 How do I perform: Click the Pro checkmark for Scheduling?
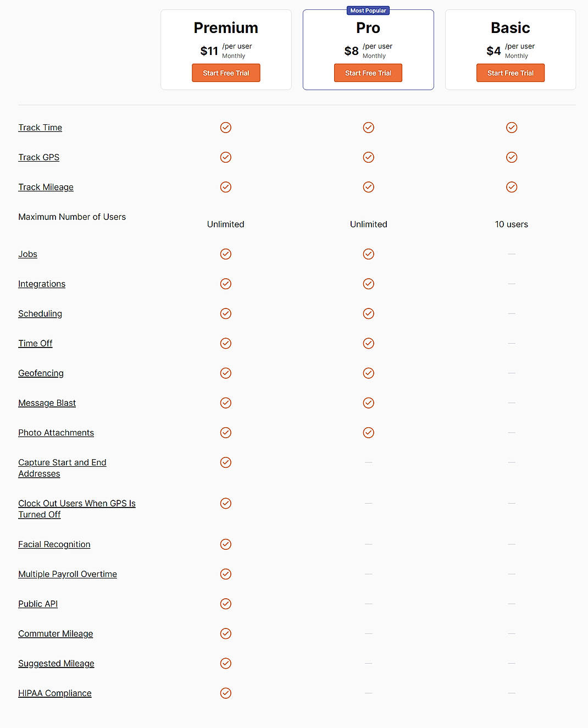click(368, 313)
